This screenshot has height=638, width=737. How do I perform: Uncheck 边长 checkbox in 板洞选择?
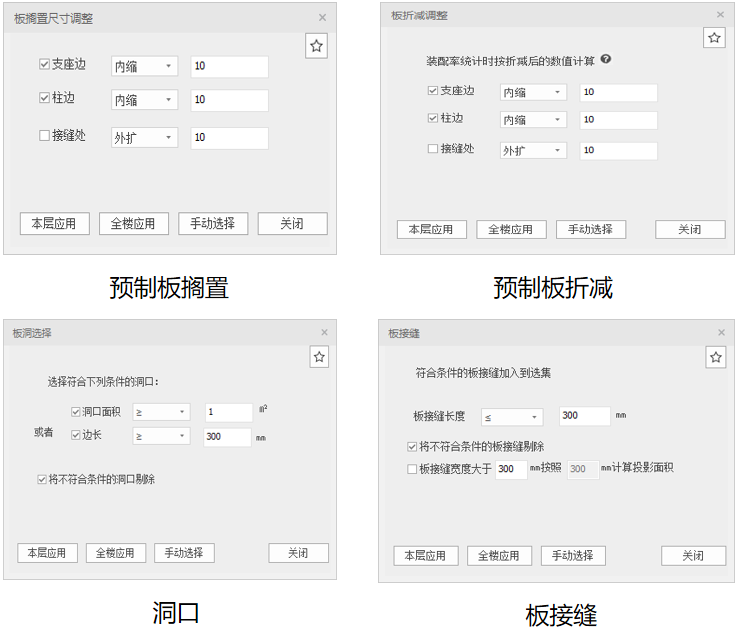75,435
